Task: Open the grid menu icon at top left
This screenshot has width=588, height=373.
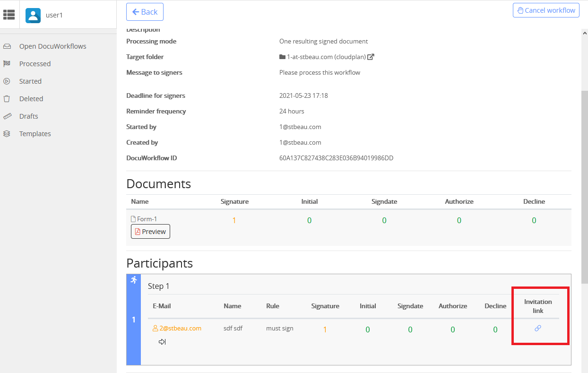Action: (9, 14)
